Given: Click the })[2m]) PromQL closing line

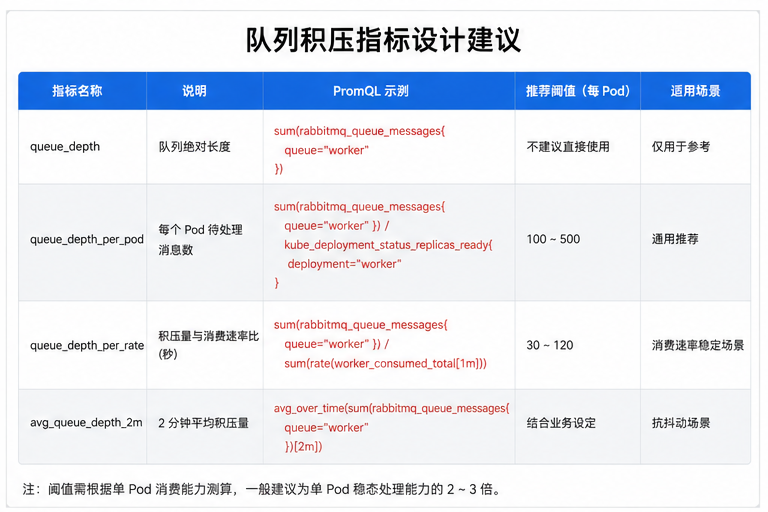Looking at the screenshot, I should [304, 447].
